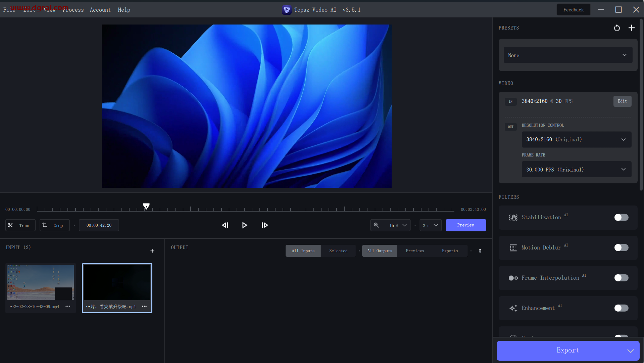Click the Motion Deblur filter icon

click(513, 248)
